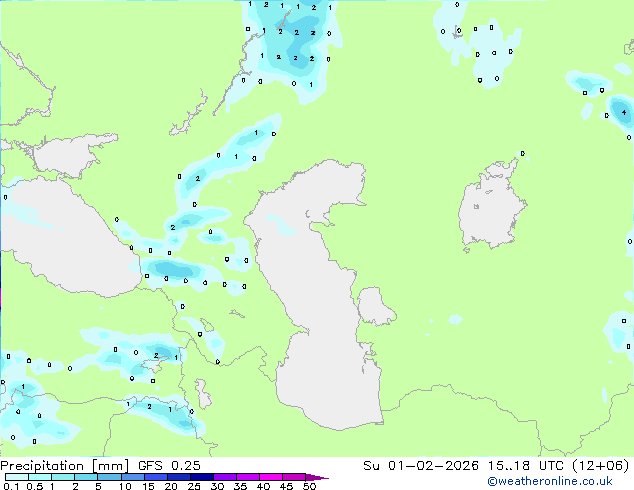Screen dimensions: 634x490
Task: Click the legend tick label '35'
Action: click(x=240, y=486)
